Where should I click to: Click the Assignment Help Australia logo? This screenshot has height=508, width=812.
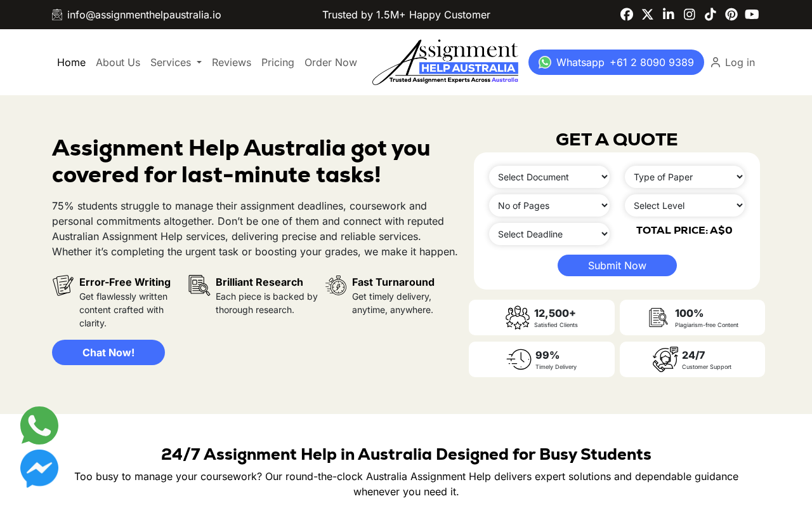(445, 62)
